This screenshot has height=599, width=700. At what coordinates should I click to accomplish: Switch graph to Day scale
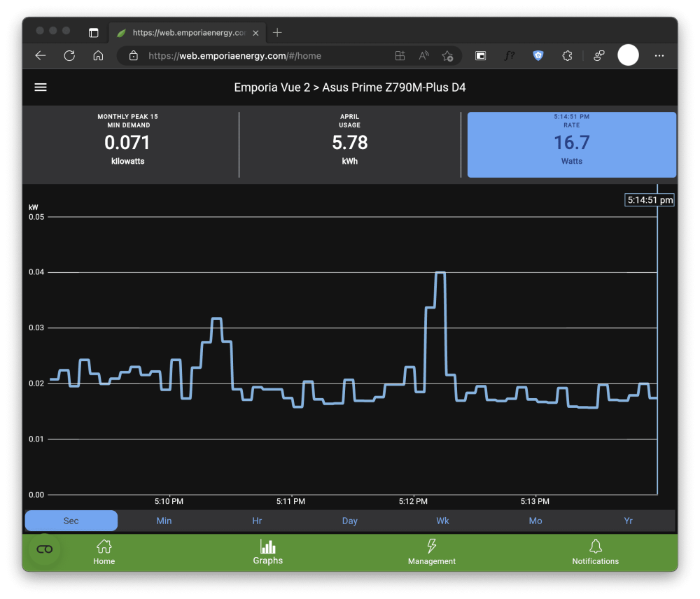click(349, 521)
